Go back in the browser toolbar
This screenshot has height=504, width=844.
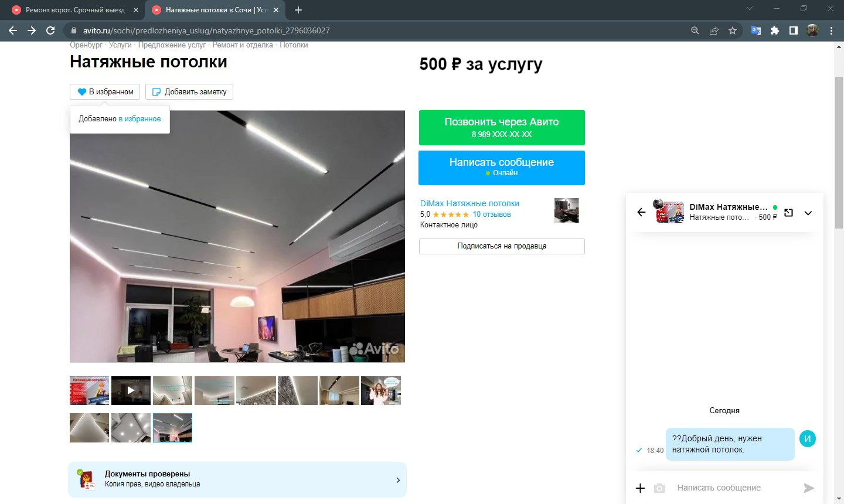click(13, 30)
